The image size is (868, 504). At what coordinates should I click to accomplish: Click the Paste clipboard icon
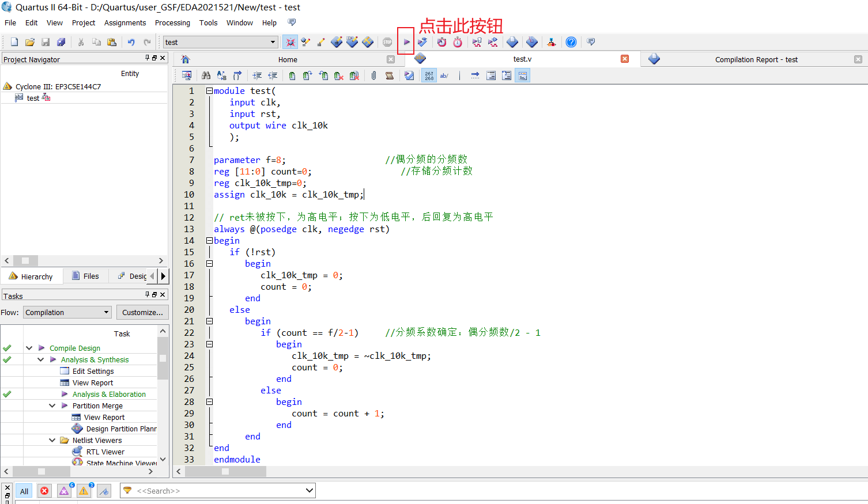112,42
